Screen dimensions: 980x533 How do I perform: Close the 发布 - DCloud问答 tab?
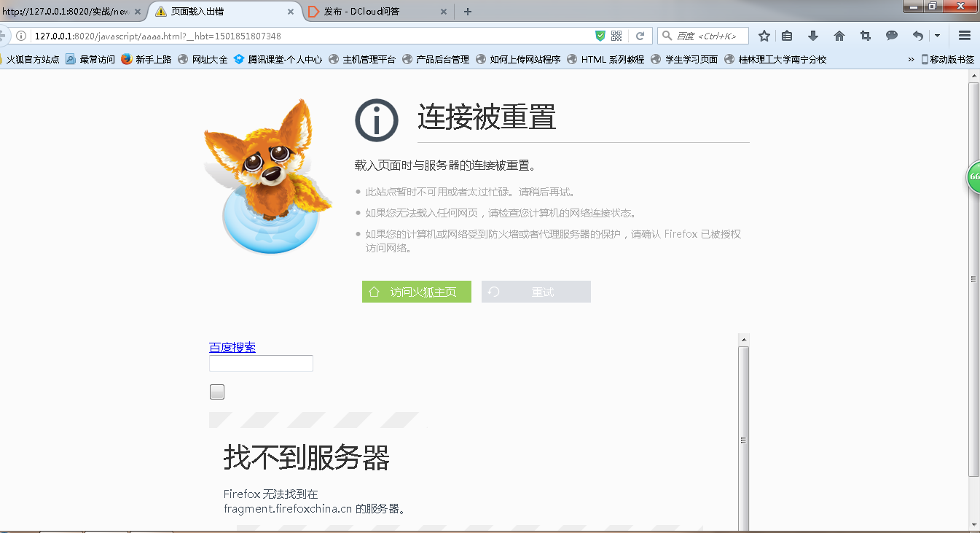tap(444, 12)
